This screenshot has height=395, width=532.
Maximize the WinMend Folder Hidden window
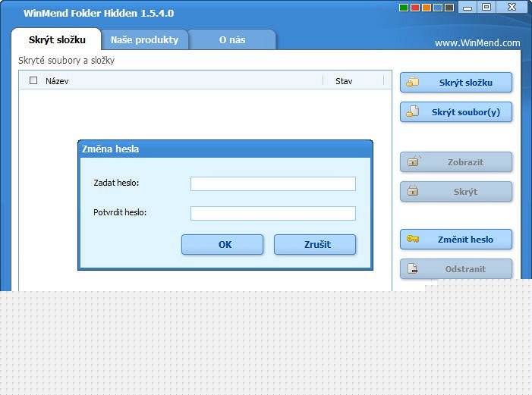(486, 8)
